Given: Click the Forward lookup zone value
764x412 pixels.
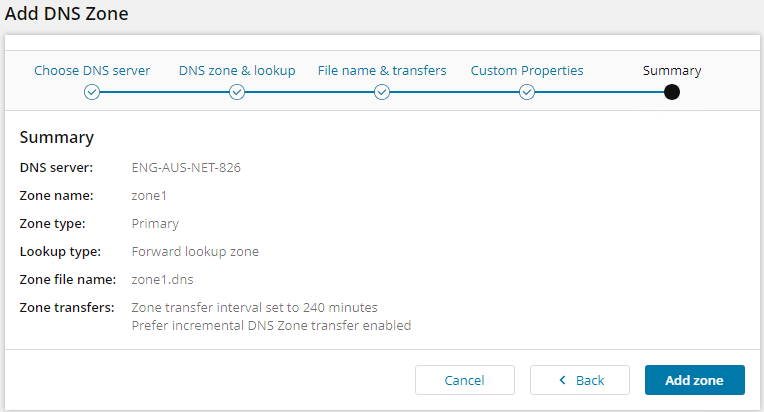Looking at the screenshot, I should tap(195, 251).
